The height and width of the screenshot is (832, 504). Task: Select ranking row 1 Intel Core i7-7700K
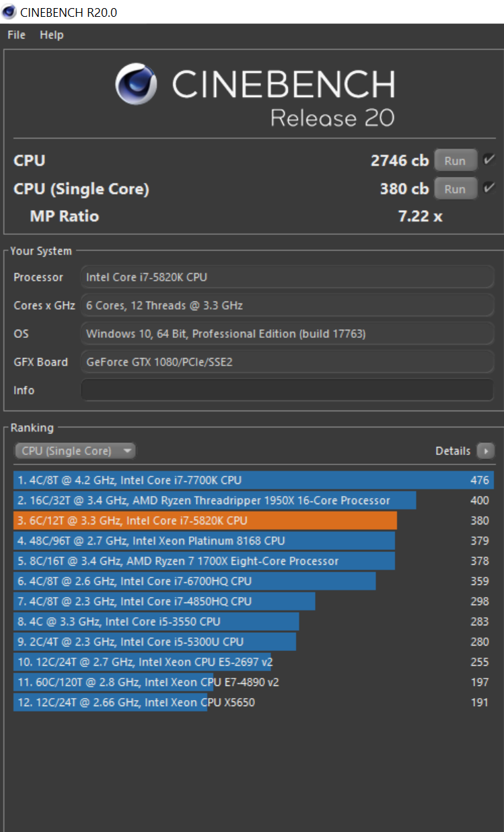point(254,480)
